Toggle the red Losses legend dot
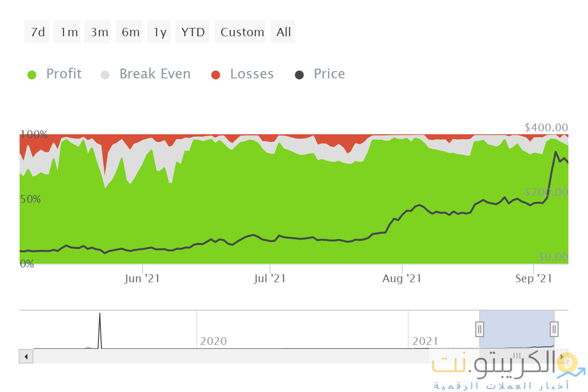 point(216,74)
